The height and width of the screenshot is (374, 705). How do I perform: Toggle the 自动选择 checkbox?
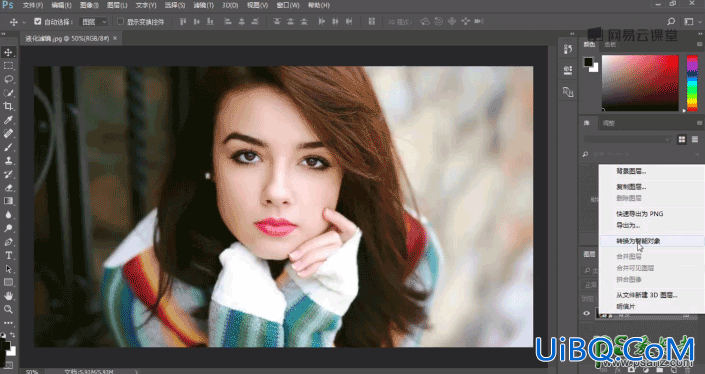(x=38, y=21)
